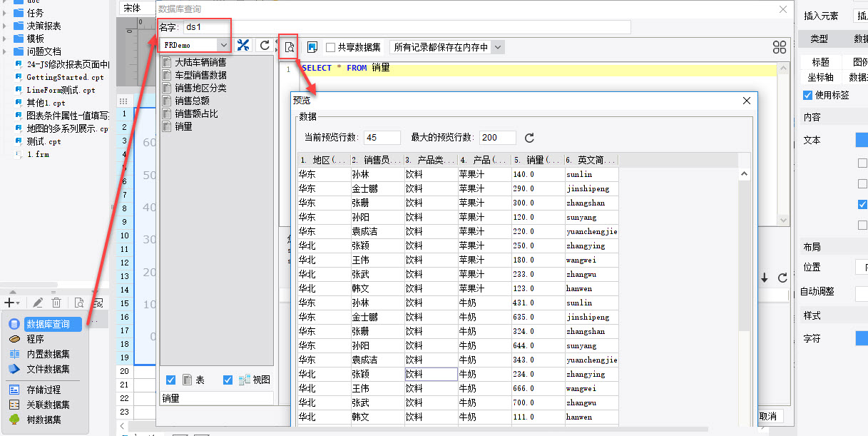Click the grid layout icon in query dialog
868x436 pixels.
780,47
